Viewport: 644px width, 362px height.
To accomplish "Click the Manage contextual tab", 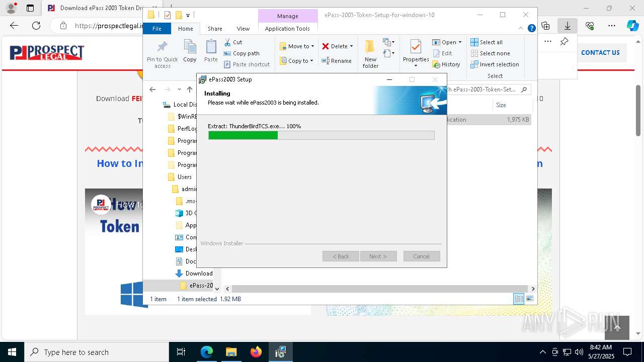I will tap(288, 16).
